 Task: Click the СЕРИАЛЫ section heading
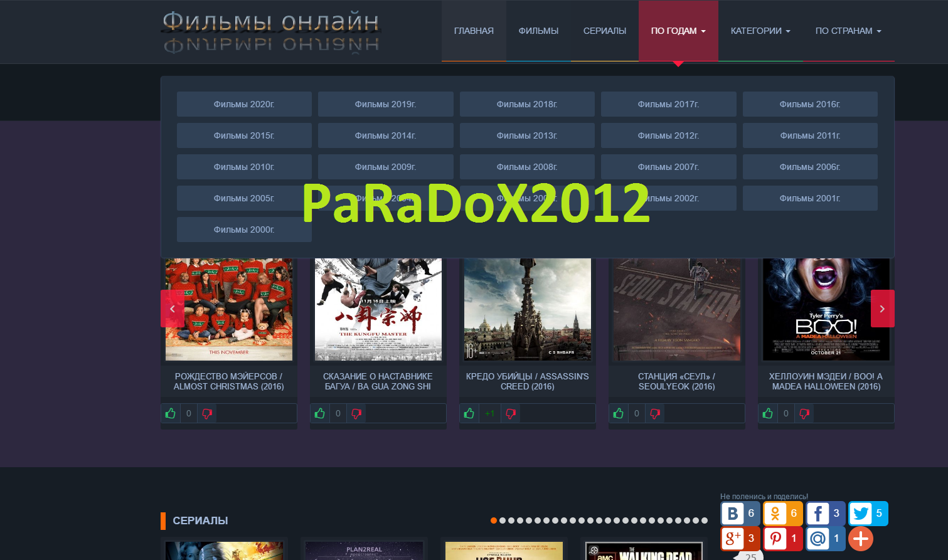pyautogui.click(x=200, y=520)
